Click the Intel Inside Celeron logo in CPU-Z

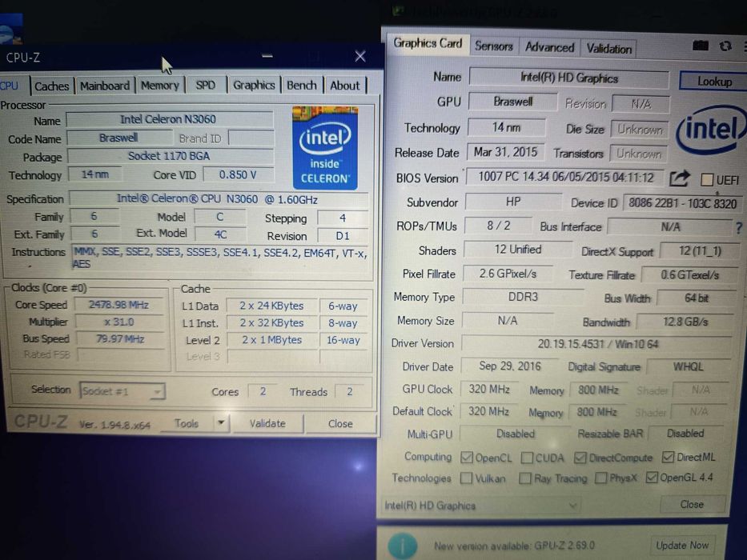(x=325, y=148)
